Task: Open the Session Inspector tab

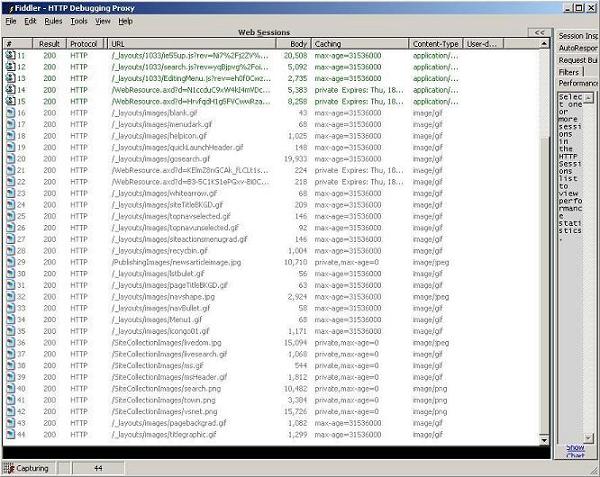Action: 578,36
